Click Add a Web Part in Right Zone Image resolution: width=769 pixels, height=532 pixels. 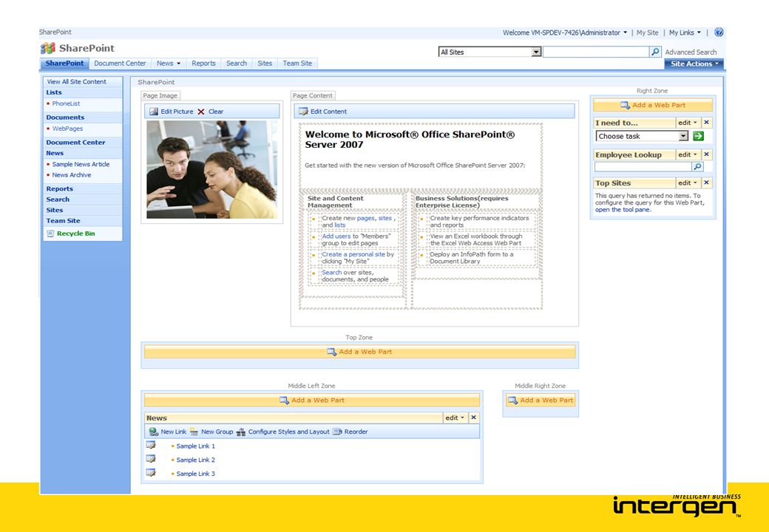[x=652, y=105]
